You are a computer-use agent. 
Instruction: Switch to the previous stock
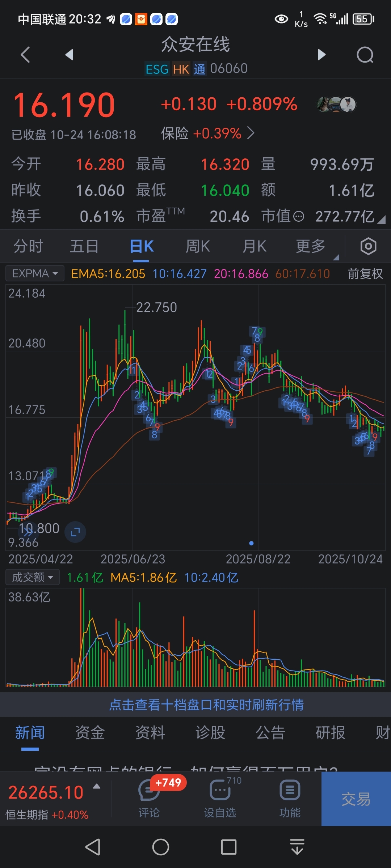click(x=69, y=55)
